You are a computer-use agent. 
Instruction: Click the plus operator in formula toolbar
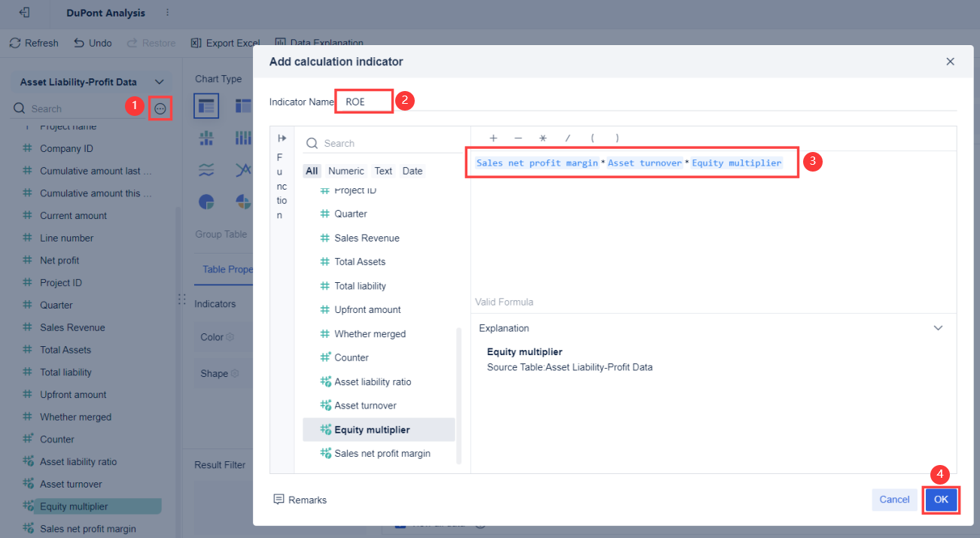[x=494, y=138]
